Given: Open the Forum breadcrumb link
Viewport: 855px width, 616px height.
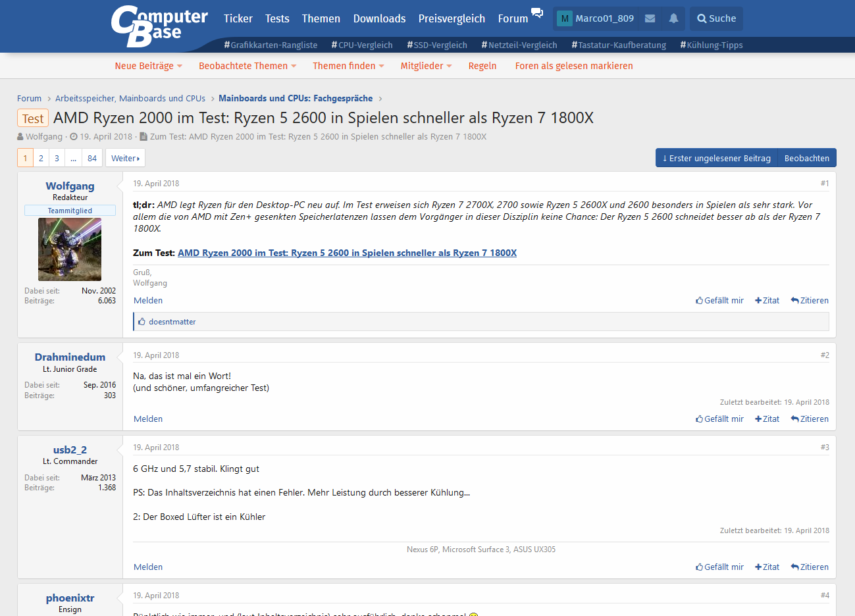Looking at the screenshot, I should click(x=29, y=99).
